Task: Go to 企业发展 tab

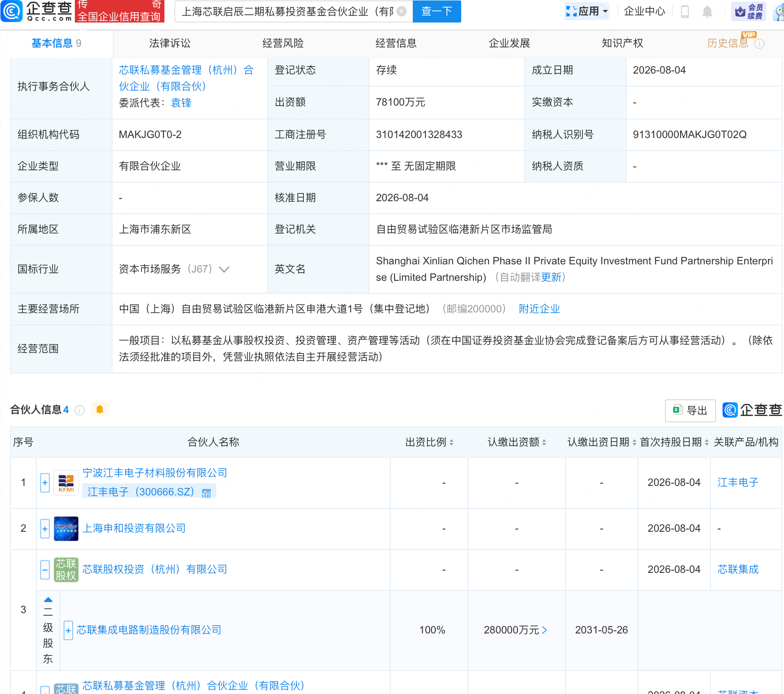Action: (x=509, y=43)
